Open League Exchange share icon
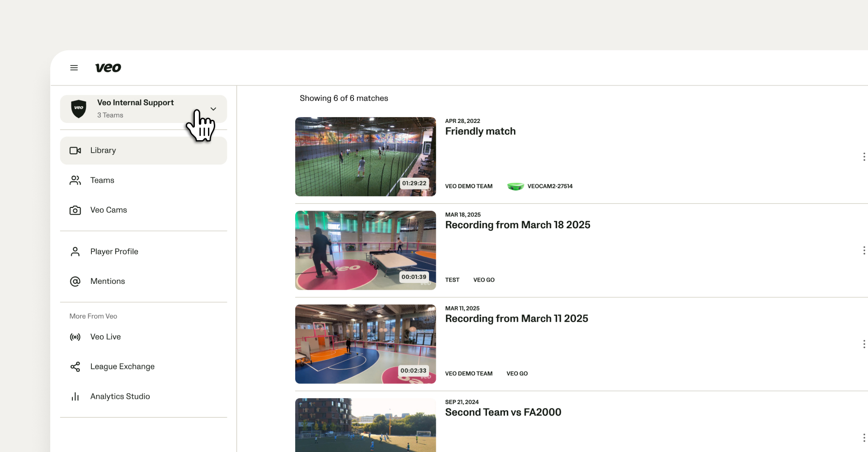Screen dimensions: 868x452 [x=75, y=367]
